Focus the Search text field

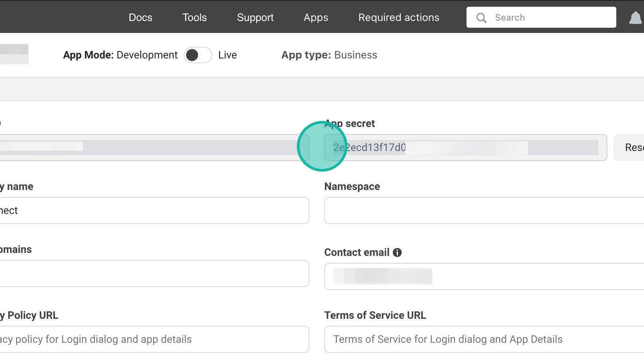point(550,18)
